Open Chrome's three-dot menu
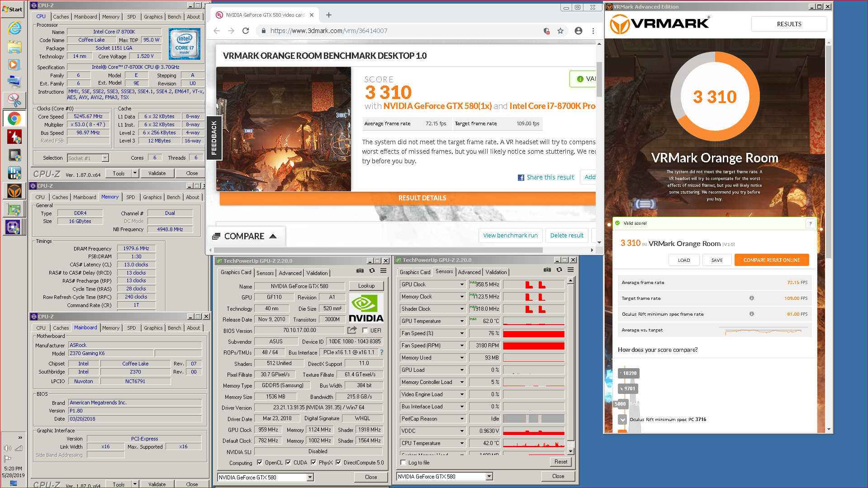Viewport: 868px width, 488px height. [593, 31]
